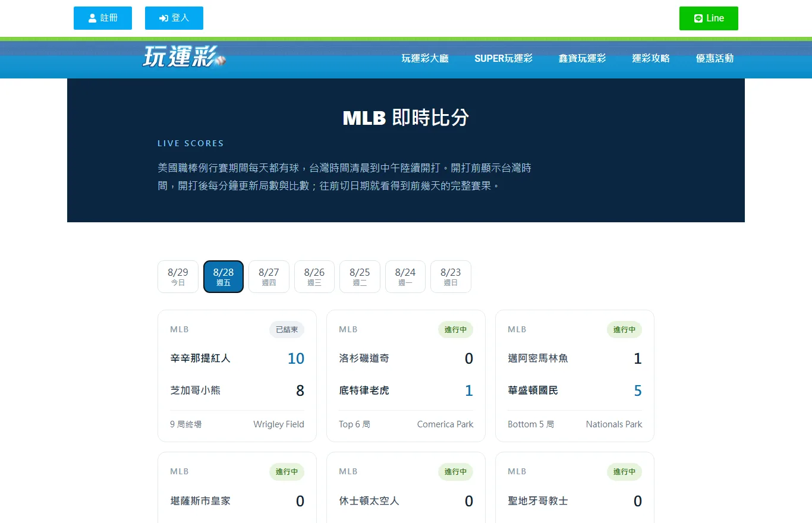812x523 pixels.
Task: Click the 註冊 register button
Action: [103, 18]
